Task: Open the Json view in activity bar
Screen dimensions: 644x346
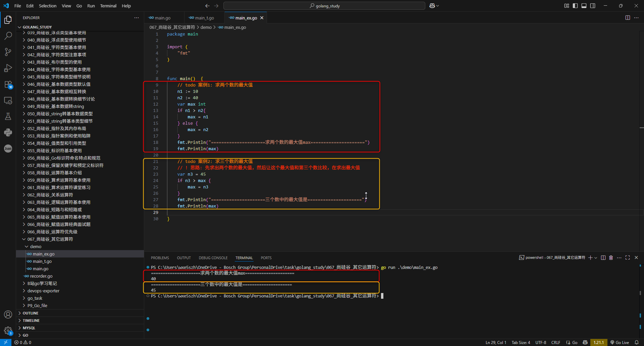Action: tap(8, 149)
